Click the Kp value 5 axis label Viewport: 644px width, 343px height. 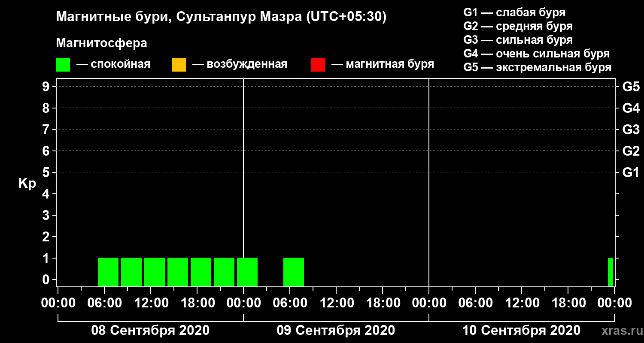pyautogui.click(x=47, y=173)
